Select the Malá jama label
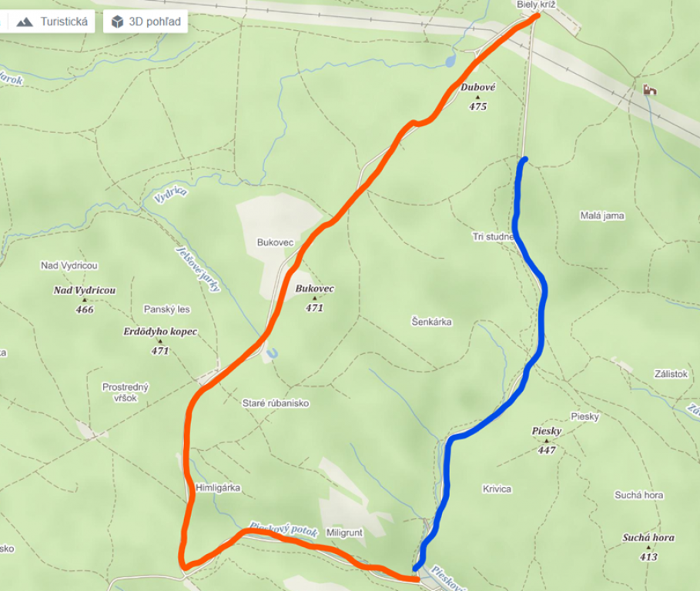This screenshot has width=700, height=591. click(602, 216)
